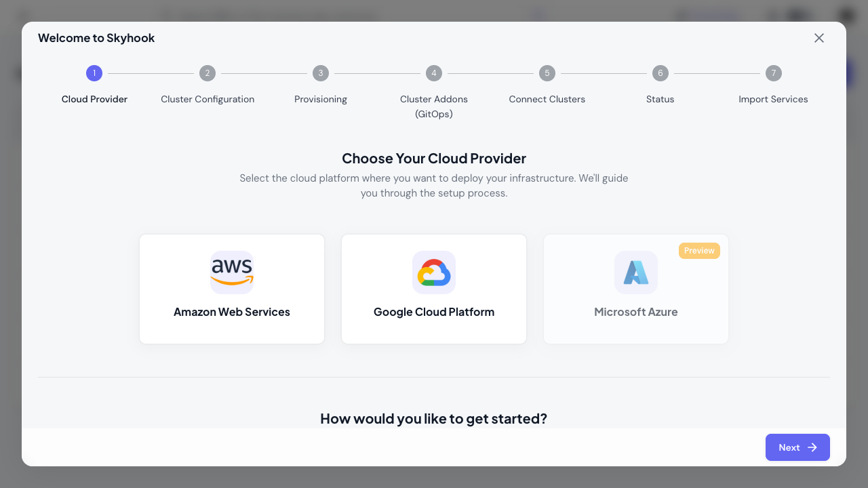Viewport: 868px width, 488px height.
Task: Click the user avatar behind the dialog
Action: 846,15
